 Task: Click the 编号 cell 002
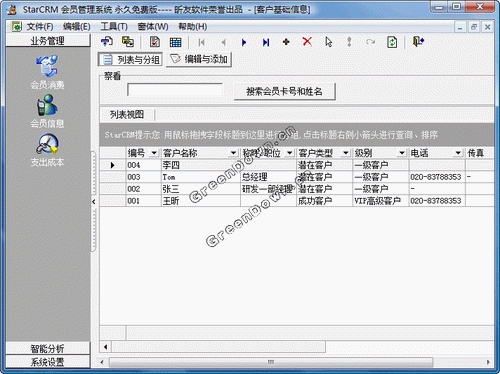[x=144, y=189]
